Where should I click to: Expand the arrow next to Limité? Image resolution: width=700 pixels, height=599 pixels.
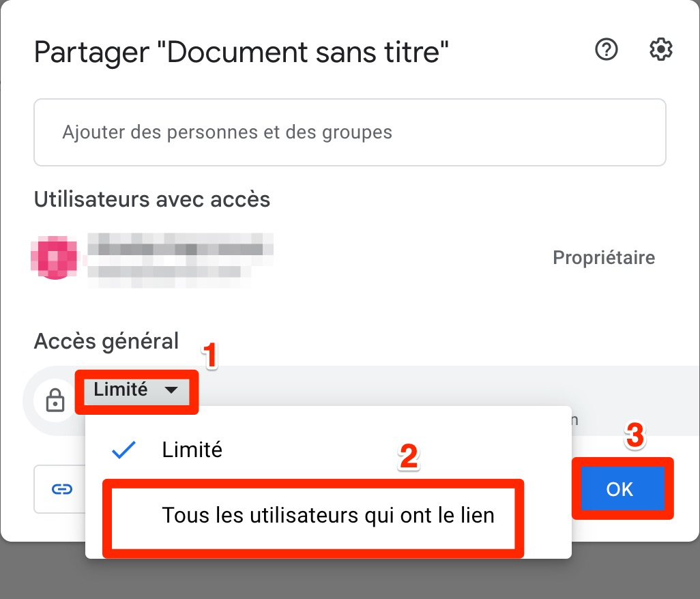[x=171, y=390]
